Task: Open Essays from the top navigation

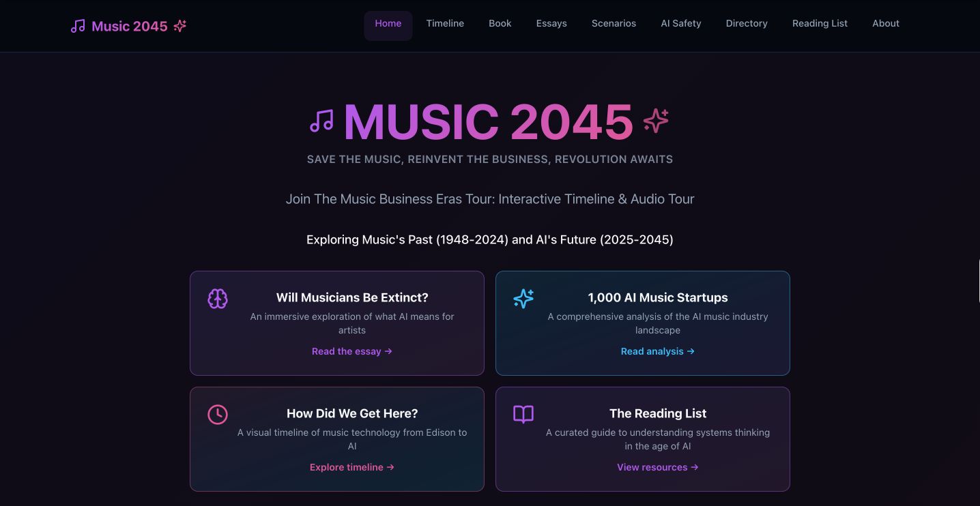Action: (551, 23)
